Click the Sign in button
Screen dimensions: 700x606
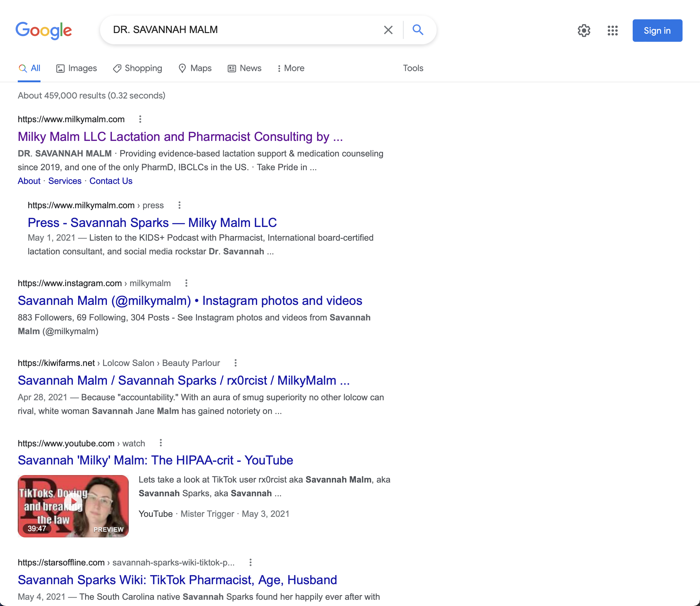point(657,31)
